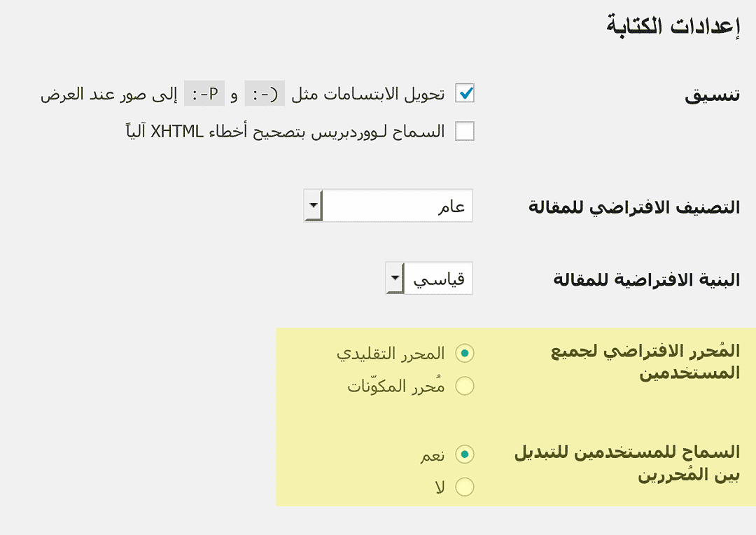The image size is (756, 535).
Task: Choose the مُحرر المكوّنات radio button
Action: click(465, 386)
